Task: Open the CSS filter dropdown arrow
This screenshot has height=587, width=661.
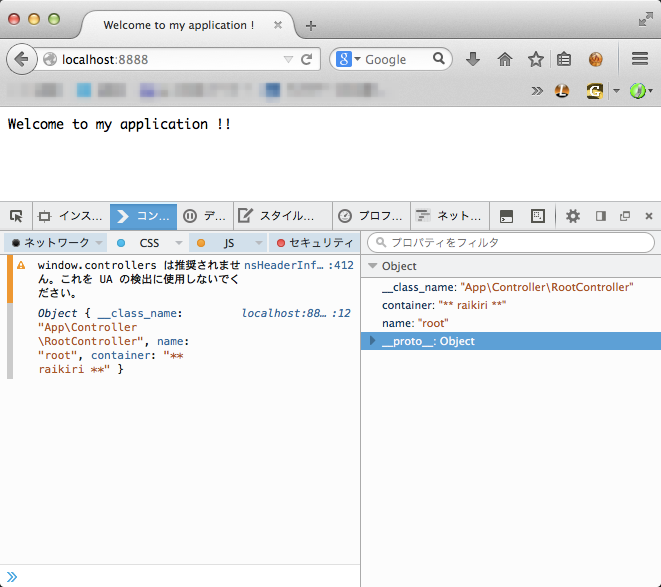Action: pyautogui.click(x=179, y=243)
